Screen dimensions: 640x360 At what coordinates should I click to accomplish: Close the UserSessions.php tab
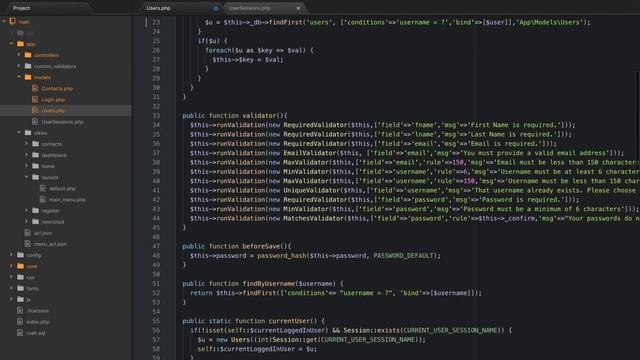point(298,8)
